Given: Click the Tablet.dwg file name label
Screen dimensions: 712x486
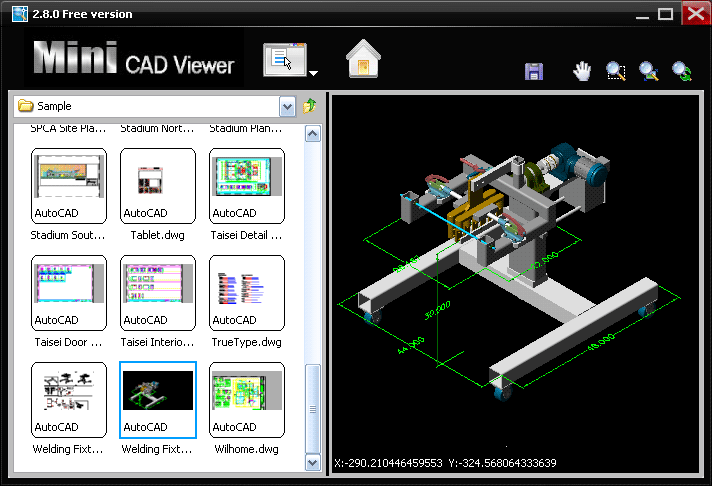Looking at the screenshot, I should click(158, 235).
